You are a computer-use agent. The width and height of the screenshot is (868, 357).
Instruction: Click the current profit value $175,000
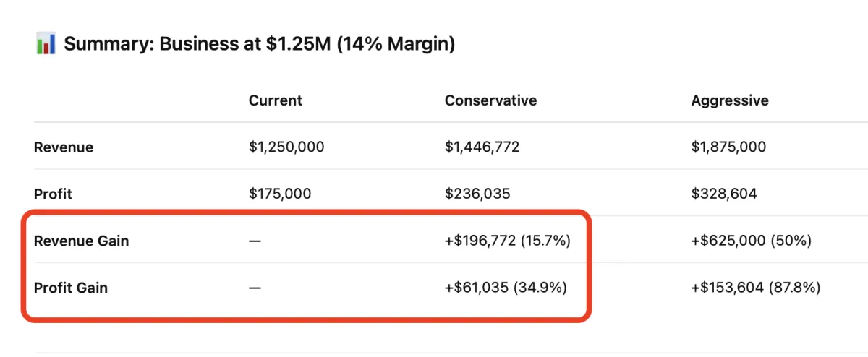[x=280, y=194]
